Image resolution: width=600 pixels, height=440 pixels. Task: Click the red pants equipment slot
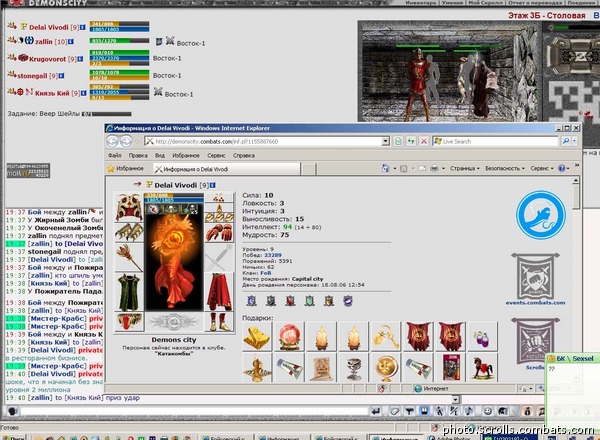point(219,292)
